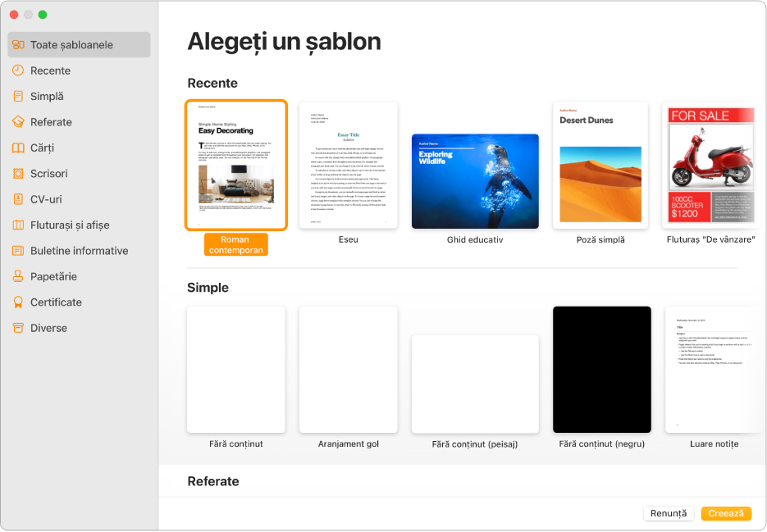Open Fluturași și afișe category
The height and width of the screenshot is (532, 767).
coord(80,225)
